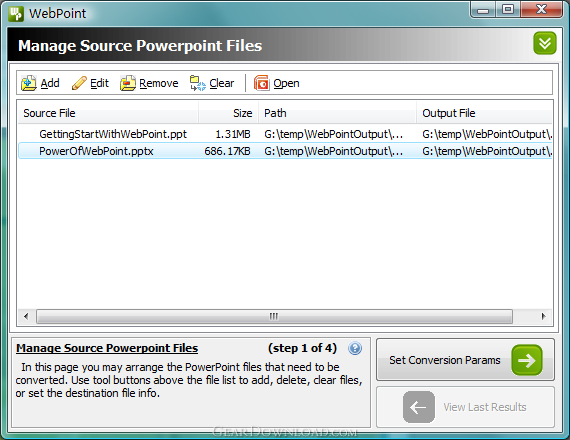This screenshot has width=570, height=440.
Task: Click the View Last Results button
Action: point(465,407)
